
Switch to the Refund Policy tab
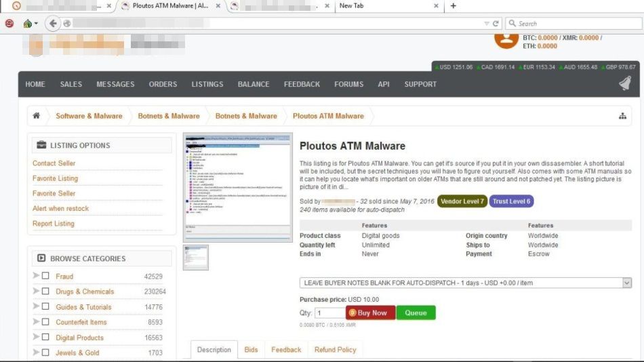tap(335, 350)
